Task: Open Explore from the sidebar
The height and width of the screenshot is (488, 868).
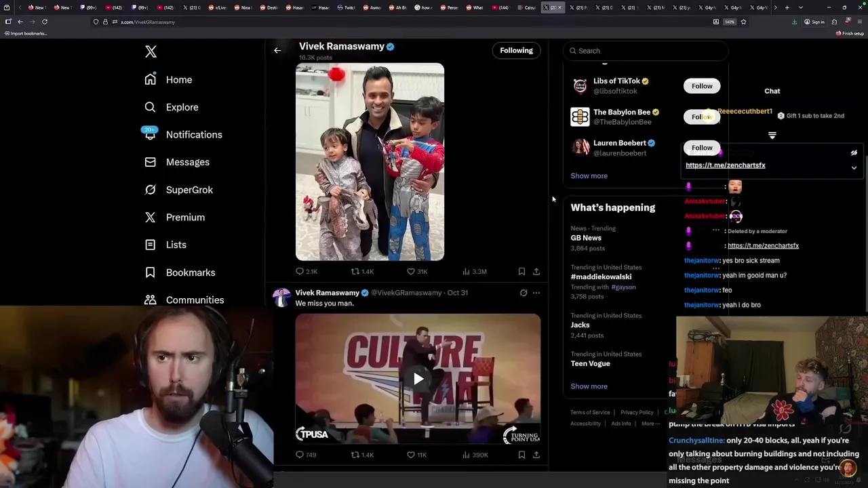Action: click(172, 107)
